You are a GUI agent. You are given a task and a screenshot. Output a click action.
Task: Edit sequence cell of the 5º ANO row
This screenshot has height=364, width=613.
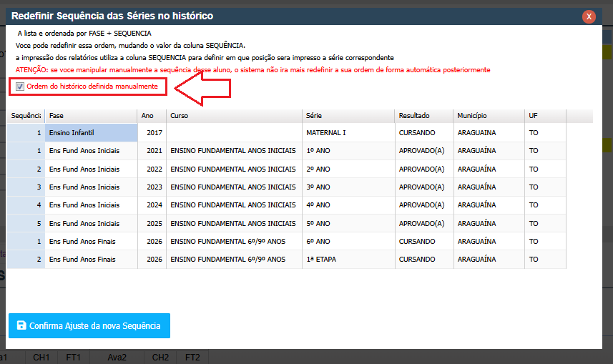click(26, 223)
